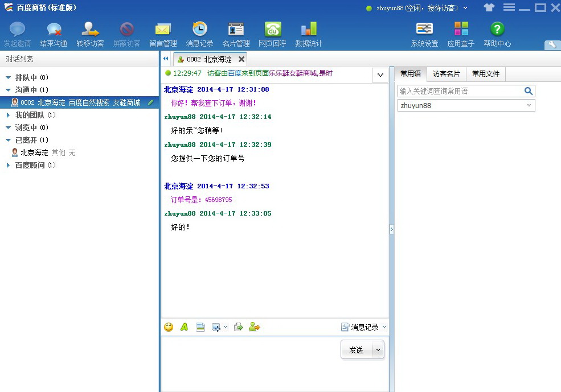561x392 pixels.
Task: Open 留言管理 message management
Action: 163,33
